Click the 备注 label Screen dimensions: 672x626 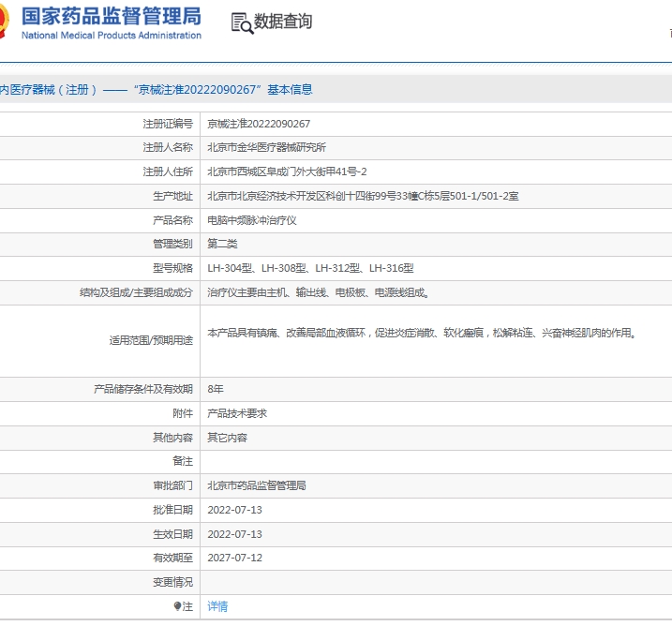183,461
